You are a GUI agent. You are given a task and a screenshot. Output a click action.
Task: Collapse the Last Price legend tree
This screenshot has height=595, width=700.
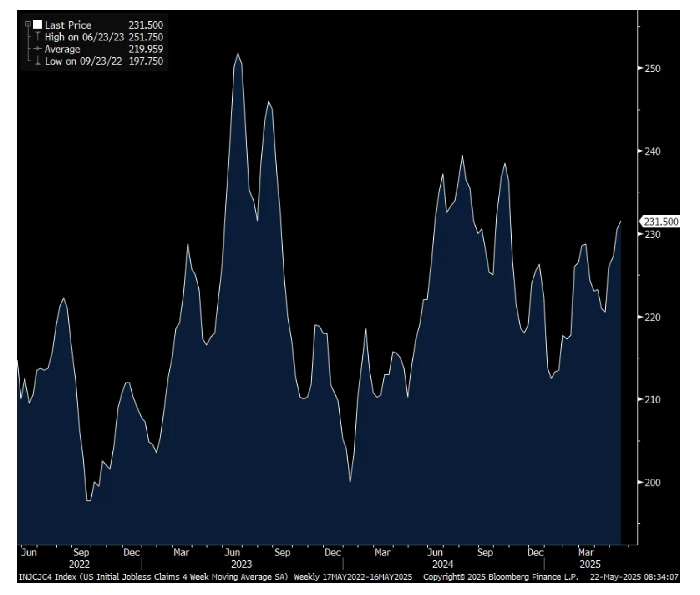pos(28,25)
